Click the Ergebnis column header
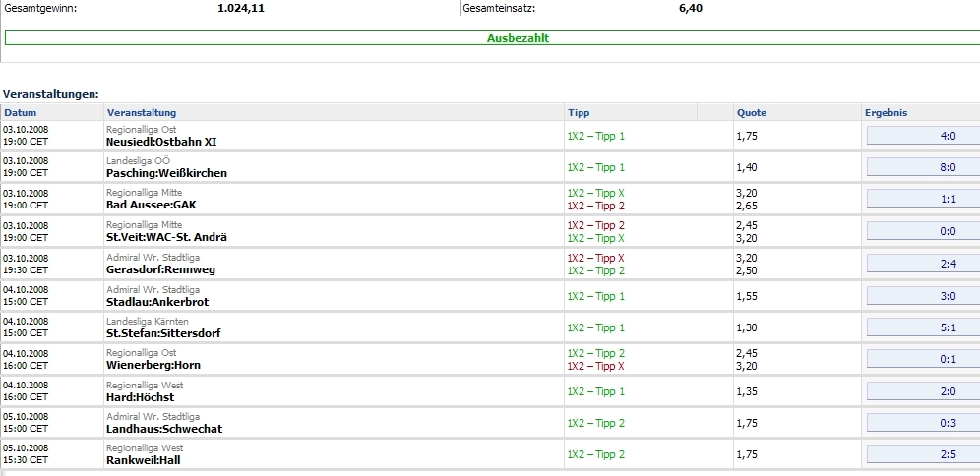 coord(921,112)
